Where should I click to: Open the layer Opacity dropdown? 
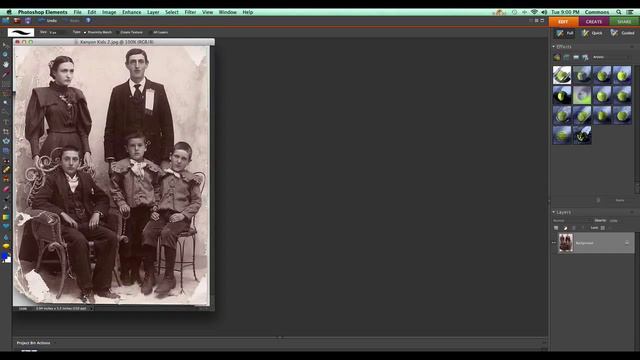pos(616,220)
